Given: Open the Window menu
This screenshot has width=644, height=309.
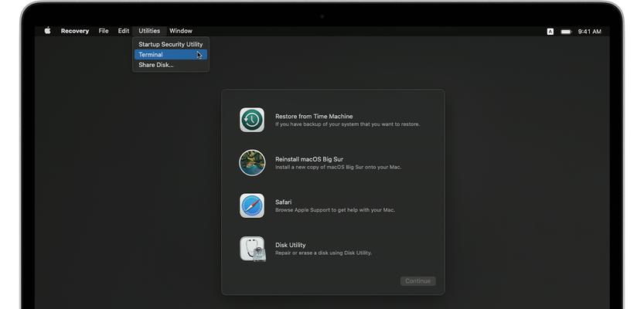Looking at the screenshot, I should click(181, 31).
